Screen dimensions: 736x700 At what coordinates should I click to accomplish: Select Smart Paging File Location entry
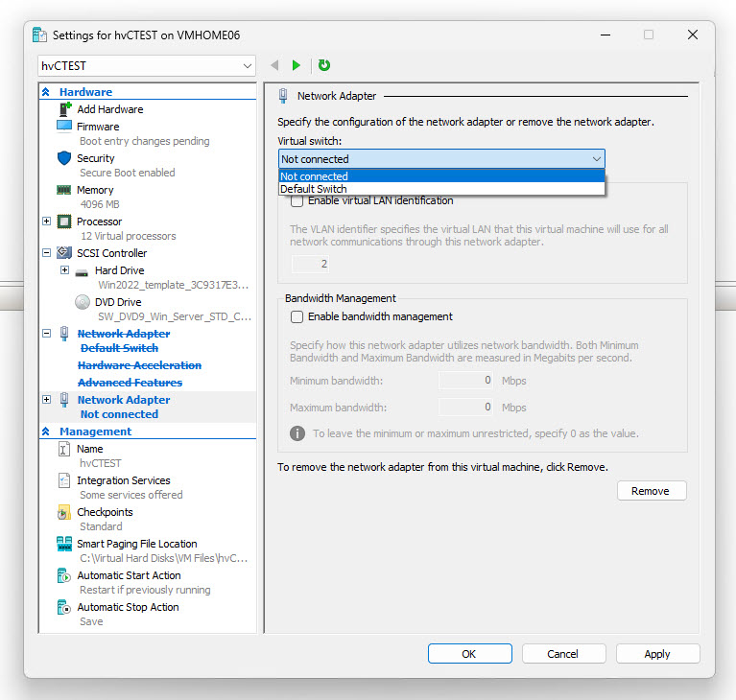coord(137,544)
